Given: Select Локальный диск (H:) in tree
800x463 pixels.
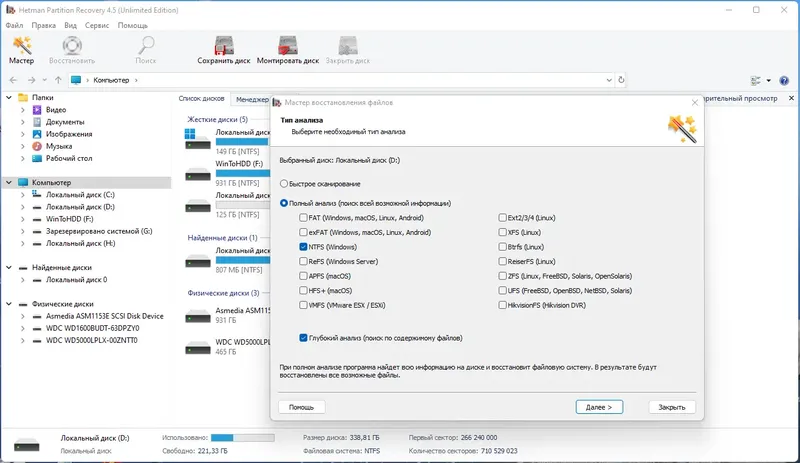Looking at the screenshot, I should 80,243.
